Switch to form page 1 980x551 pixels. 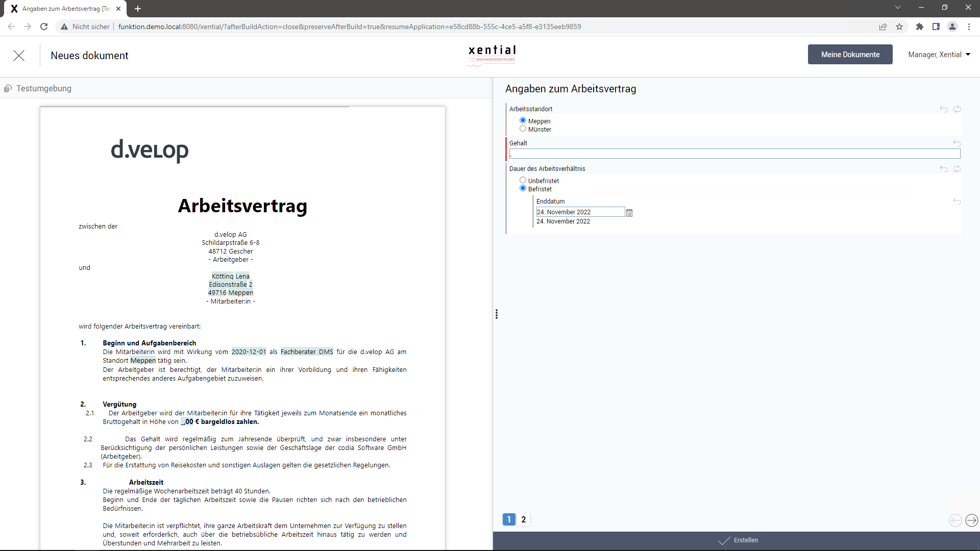pos(509,519)
